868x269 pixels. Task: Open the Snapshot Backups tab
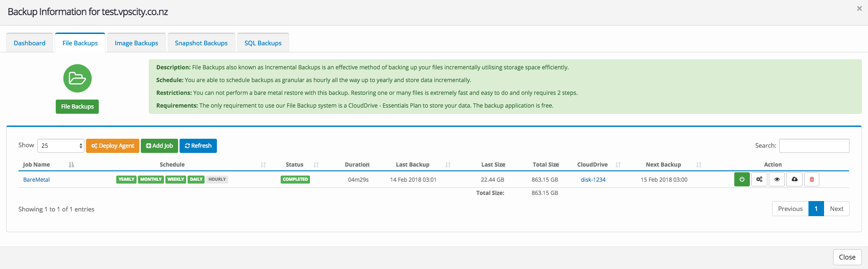[201, 43]
